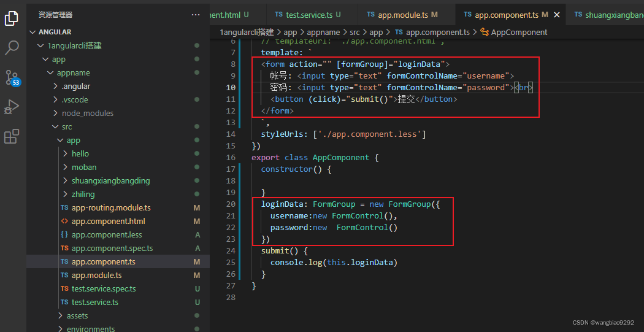
Task: Open test.service.ts in file tree
Action: click(95, 302)
